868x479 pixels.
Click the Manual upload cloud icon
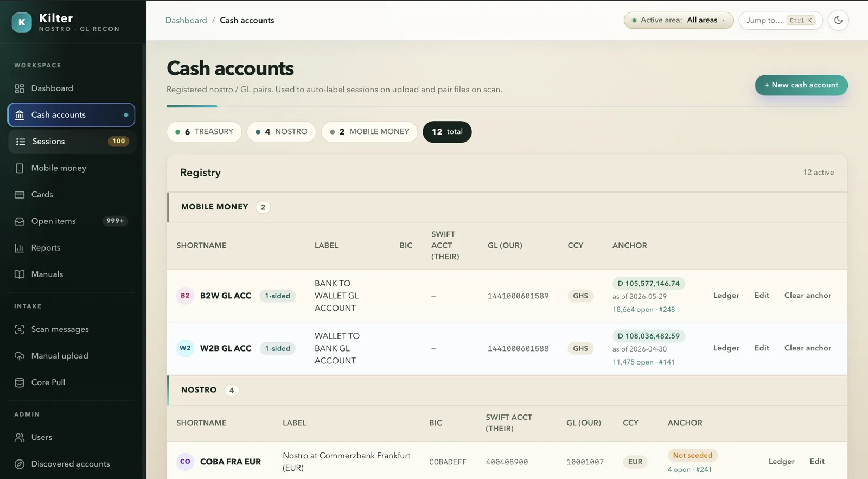20,356
